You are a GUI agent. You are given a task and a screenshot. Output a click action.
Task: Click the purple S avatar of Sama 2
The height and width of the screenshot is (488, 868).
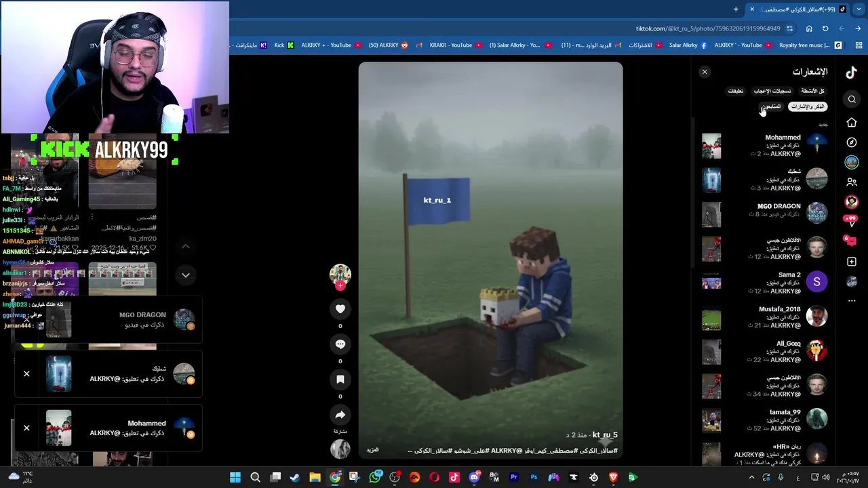click(816, 282)
